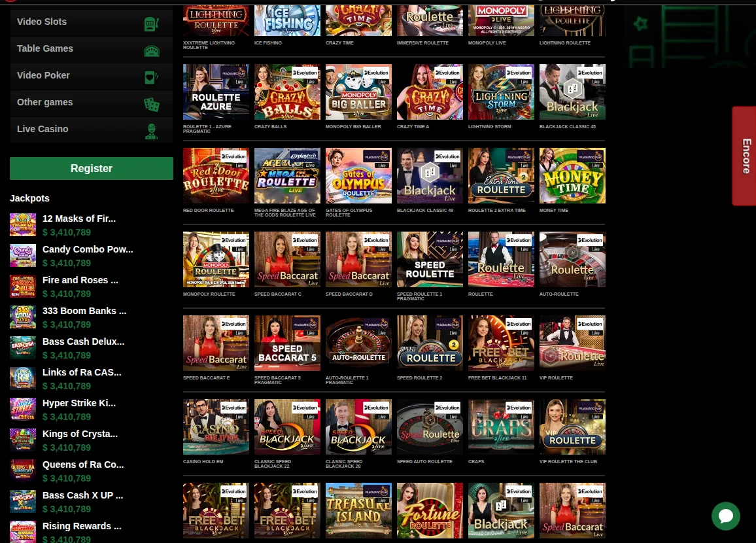The image size is (756, 543).
Task: Open the Video Slots category
Action: pyautogui.click(x=91, y=22)
